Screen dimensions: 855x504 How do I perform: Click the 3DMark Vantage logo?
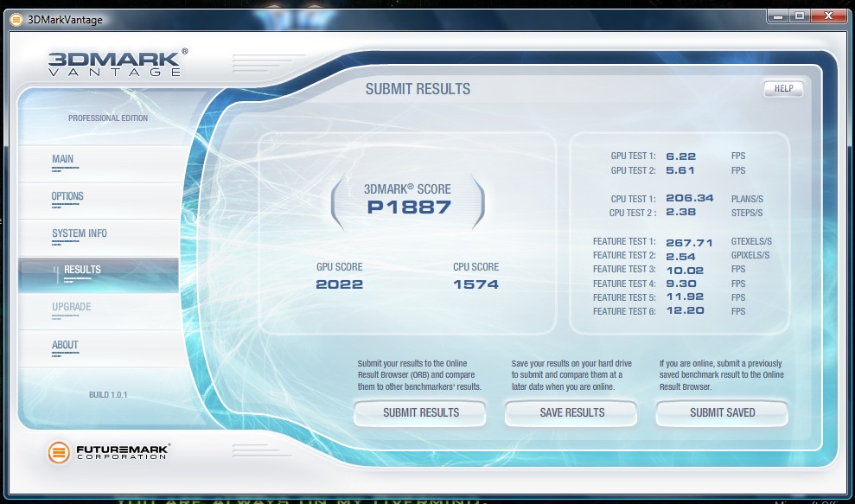pyautogui.click(x=118, y=62)
